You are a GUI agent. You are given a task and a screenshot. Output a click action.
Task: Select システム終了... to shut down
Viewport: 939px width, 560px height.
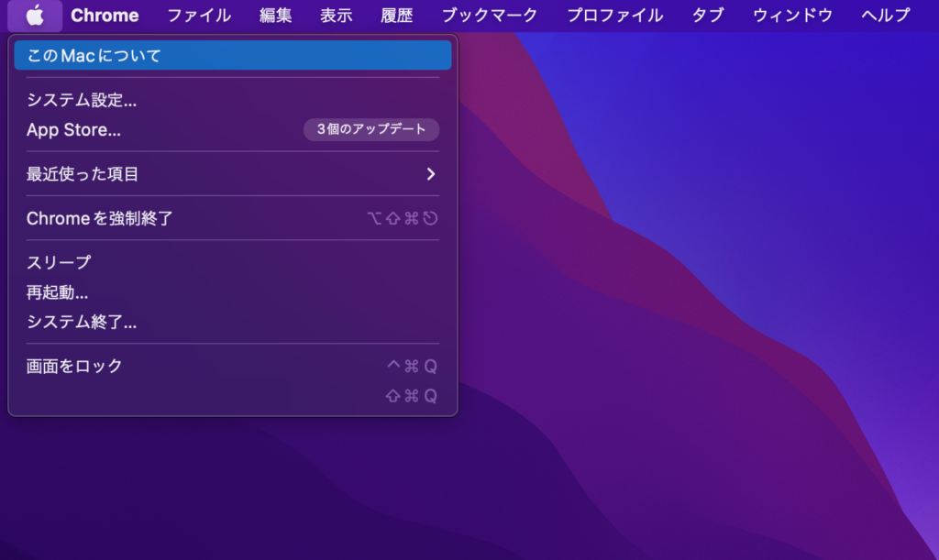(x=233, y=322)
